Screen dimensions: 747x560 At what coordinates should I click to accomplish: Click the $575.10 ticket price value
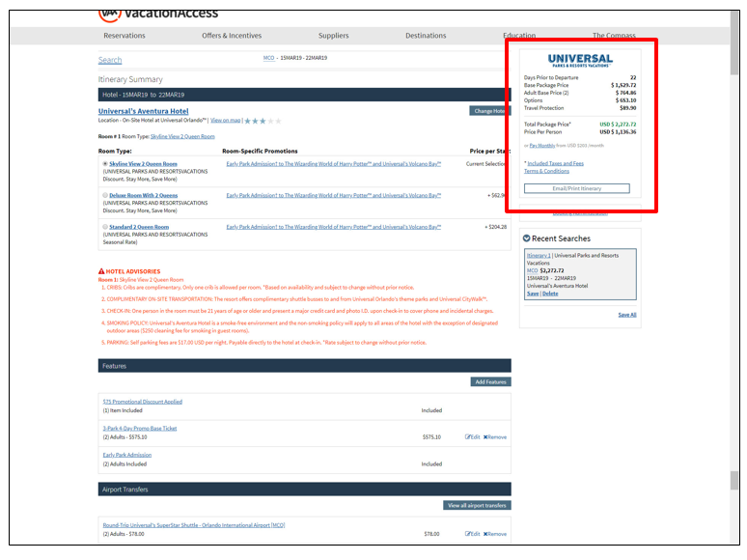431,437
